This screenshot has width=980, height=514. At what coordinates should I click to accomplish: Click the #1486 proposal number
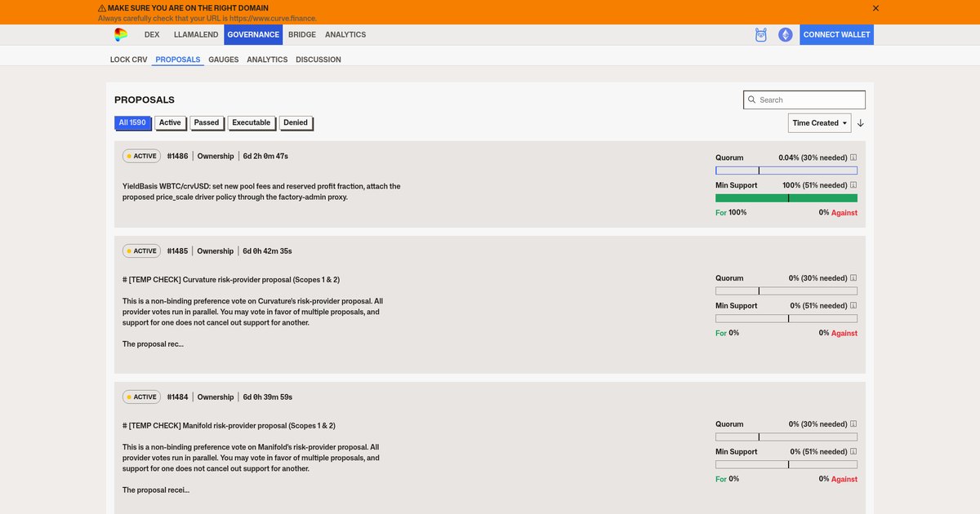coord(177,156)
